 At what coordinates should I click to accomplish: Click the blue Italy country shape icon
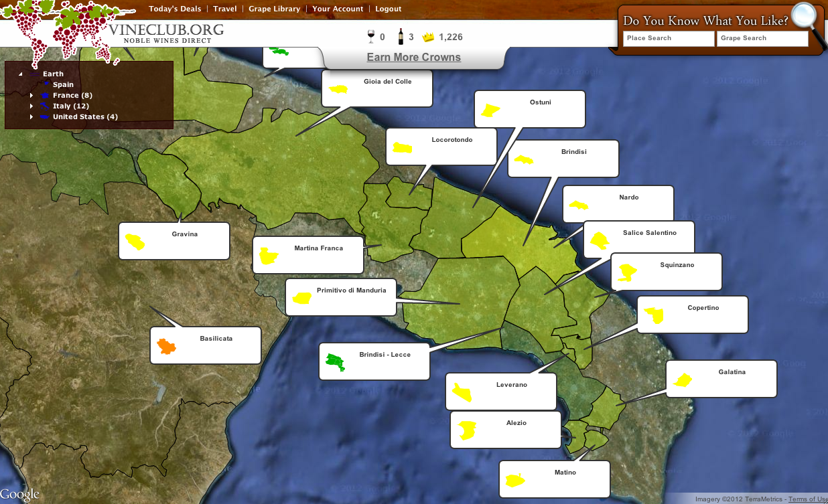click(x=44, y=106)
